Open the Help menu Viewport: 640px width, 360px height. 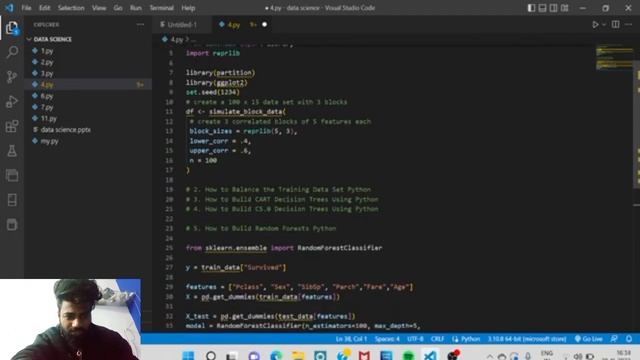point(188,8)
